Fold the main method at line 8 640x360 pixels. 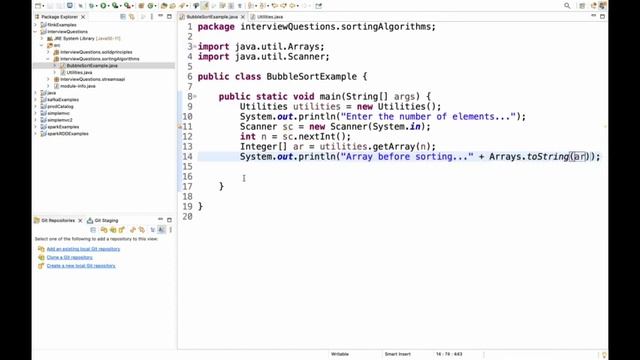click(x=195, y=96)
